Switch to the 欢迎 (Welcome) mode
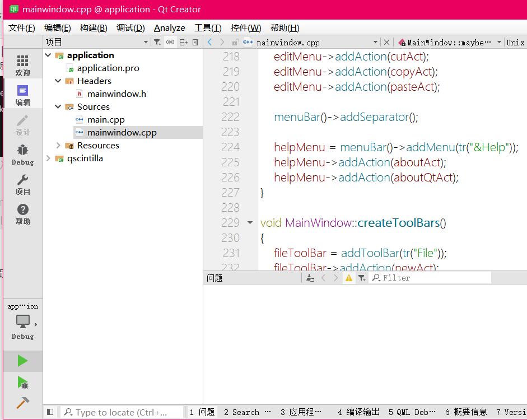Screen dimensions: 527x420 pos(22,63)
